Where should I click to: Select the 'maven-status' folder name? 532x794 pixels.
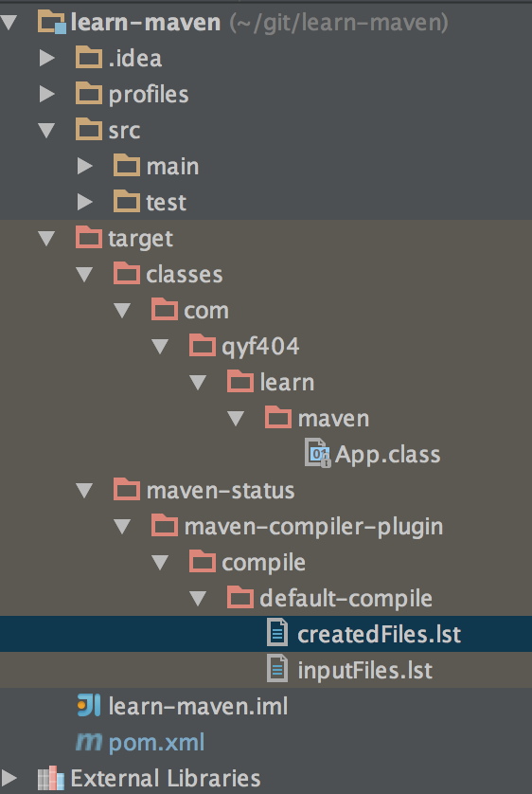(221, 491)
